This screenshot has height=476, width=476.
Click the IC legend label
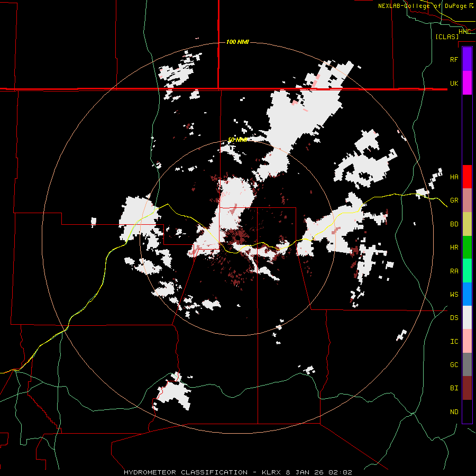click(x=454, y=341)
